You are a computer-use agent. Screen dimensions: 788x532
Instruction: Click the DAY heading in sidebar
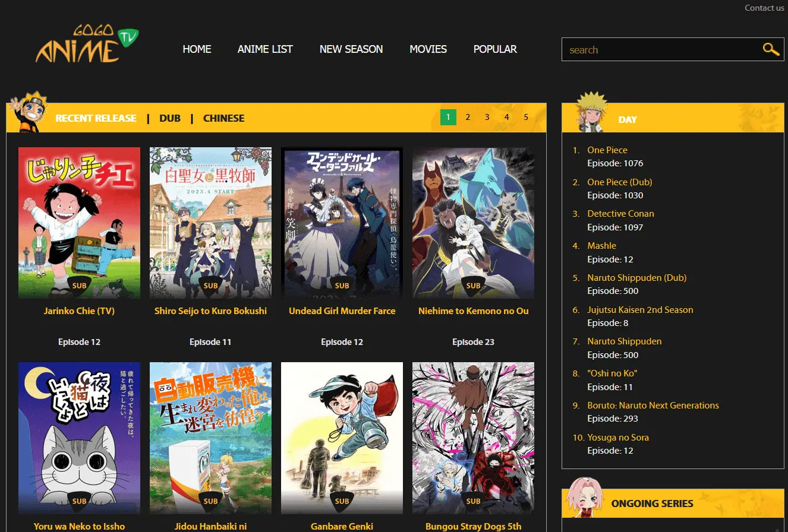628,119
